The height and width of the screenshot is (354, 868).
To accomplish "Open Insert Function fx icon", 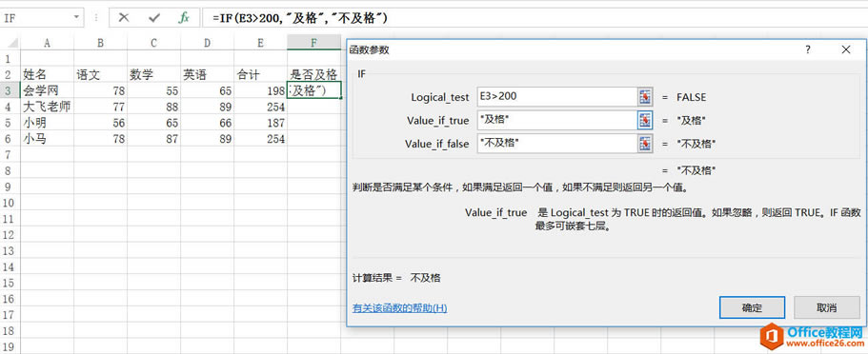I will pos(184,18).
